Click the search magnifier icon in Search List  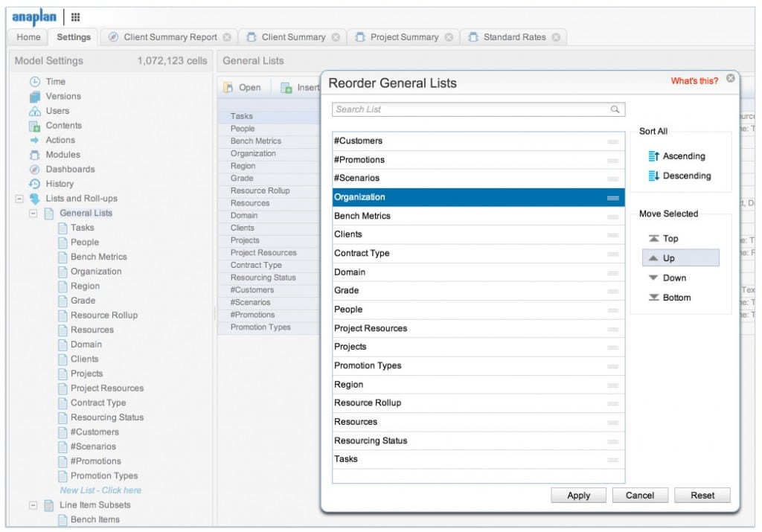pyautogui.click(x=615, y=109)
